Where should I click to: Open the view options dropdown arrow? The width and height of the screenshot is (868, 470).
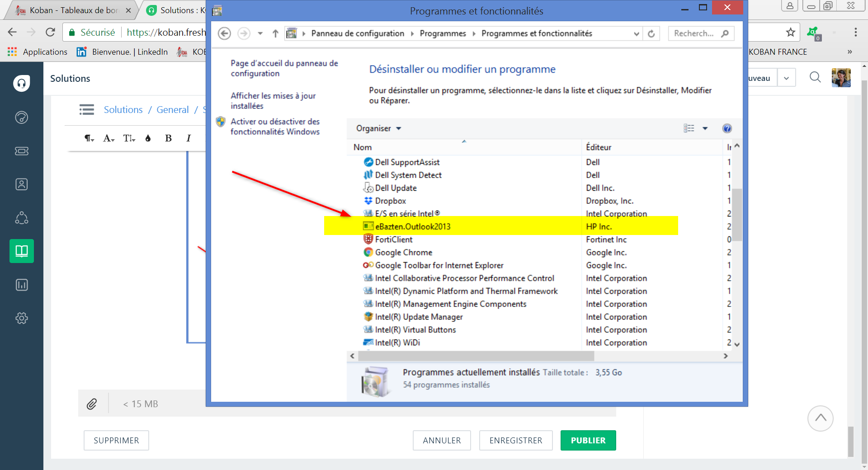[x=705, y=128]
